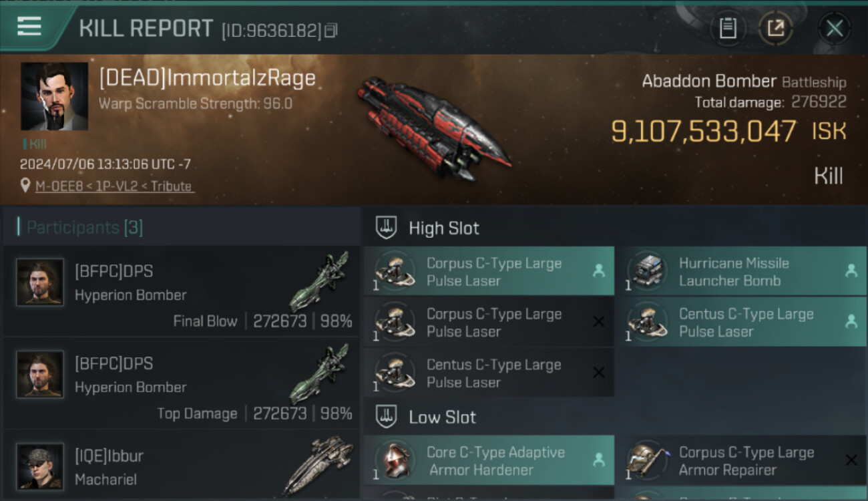Viewport: 868px width, 501px height.
Task: Open the hamburger menu icon
Action: click(x=29, y=27)
